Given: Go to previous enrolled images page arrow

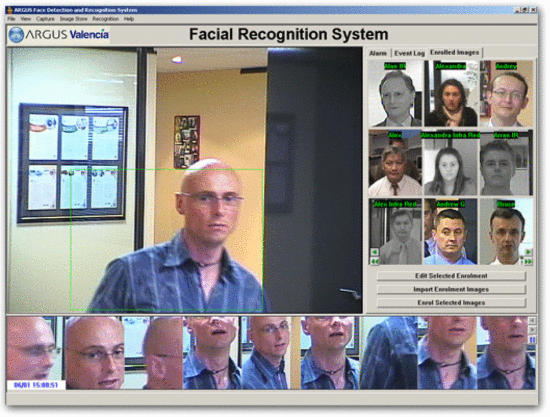Looking at the screenshot, I should [x=375, y=252].
